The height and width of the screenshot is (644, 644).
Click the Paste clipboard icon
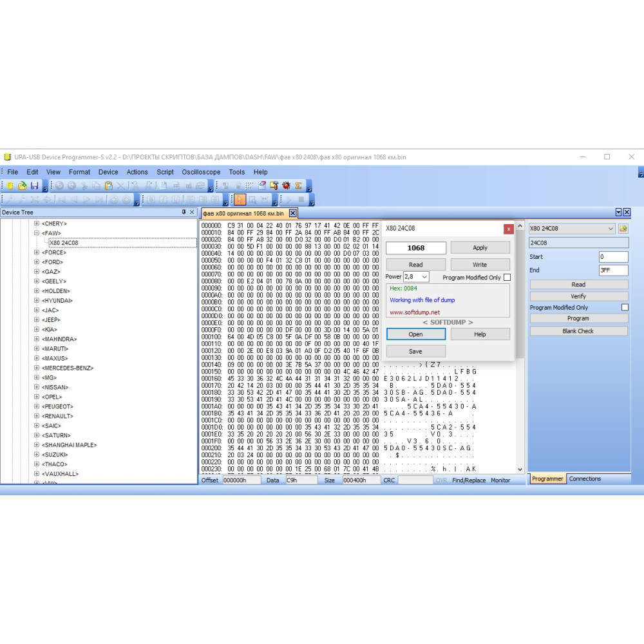pyautogui.click(x=108, y=185)
